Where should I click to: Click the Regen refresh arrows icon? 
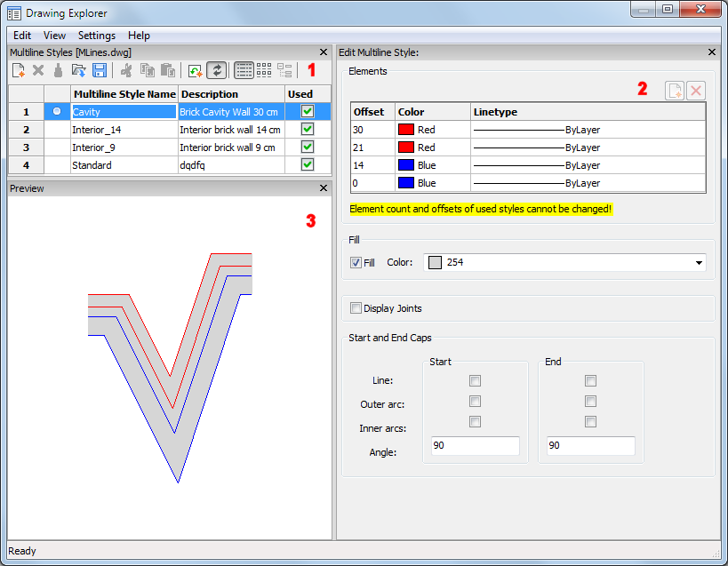(x=216, y=70)
